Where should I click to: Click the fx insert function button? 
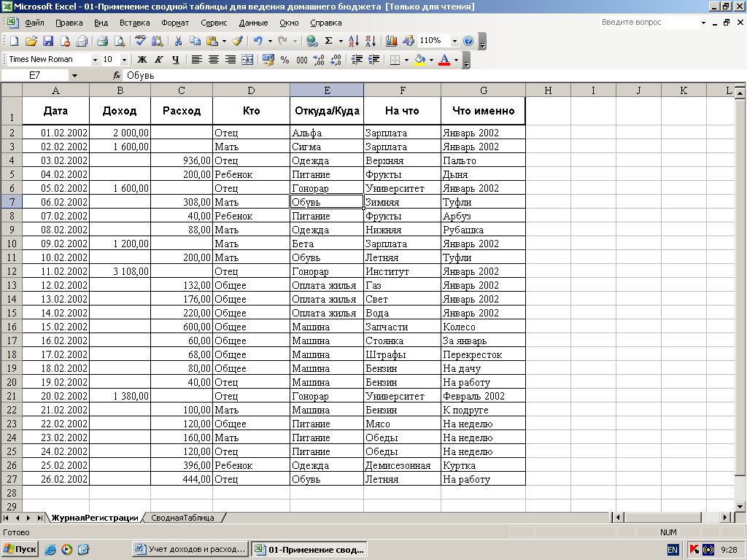(x=117, y=75)
